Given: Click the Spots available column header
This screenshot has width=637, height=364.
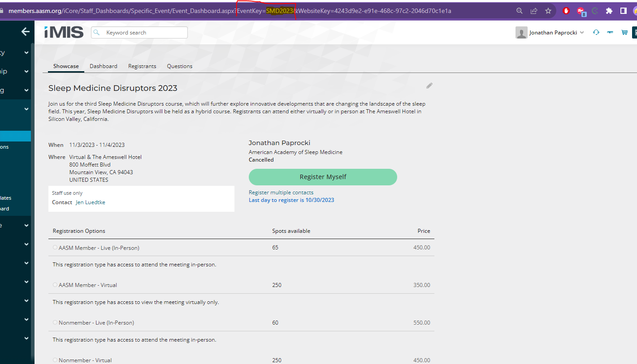Looking at the screenshot, I should click(x=291, y=231).
